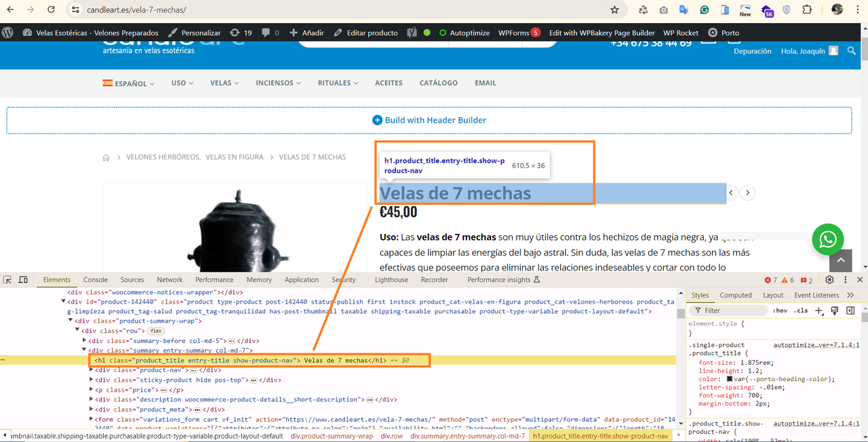Toggle :hov element state panel
This screenshot has height=442, width=868.
click(781, 310)
